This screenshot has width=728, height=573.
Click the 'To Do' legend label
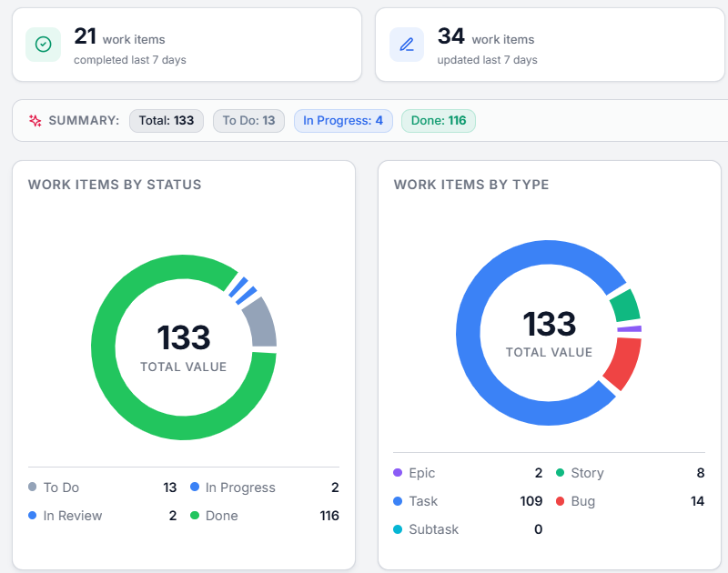(61, 488)
